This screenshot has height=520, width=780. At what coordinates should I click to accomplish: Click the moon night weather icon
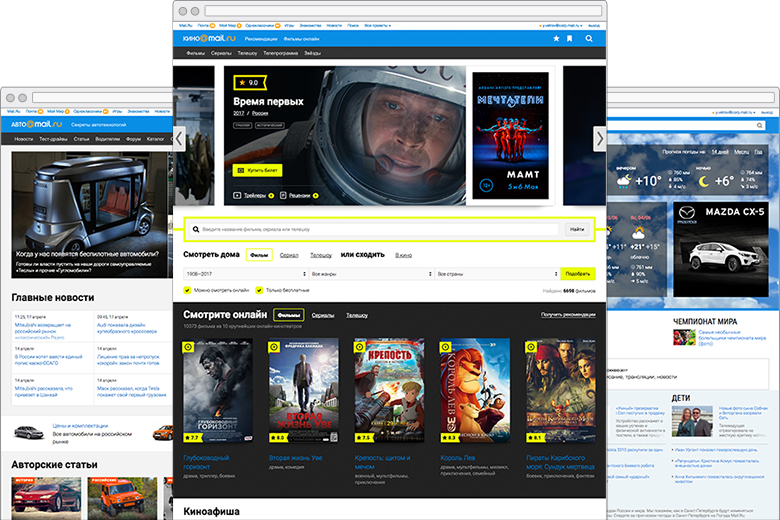pos(703,182)
